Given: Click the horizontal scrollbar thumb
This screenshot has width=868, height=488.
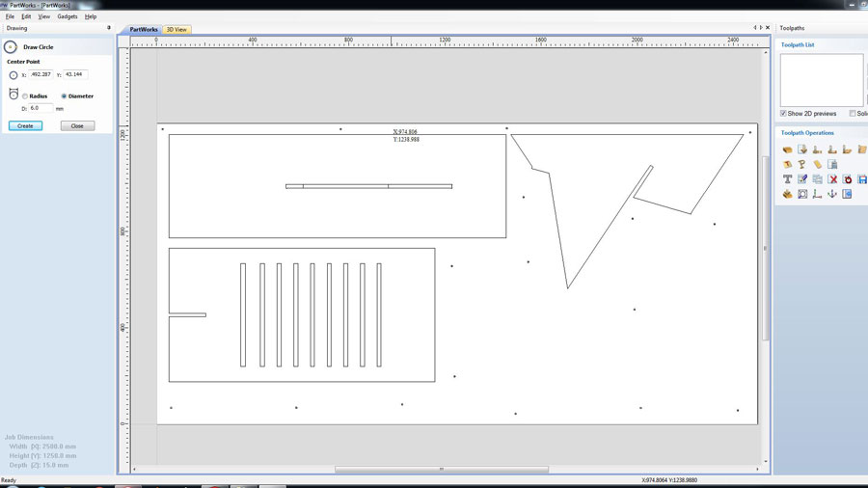Looking at the screenshot, I should coord(441,469).
